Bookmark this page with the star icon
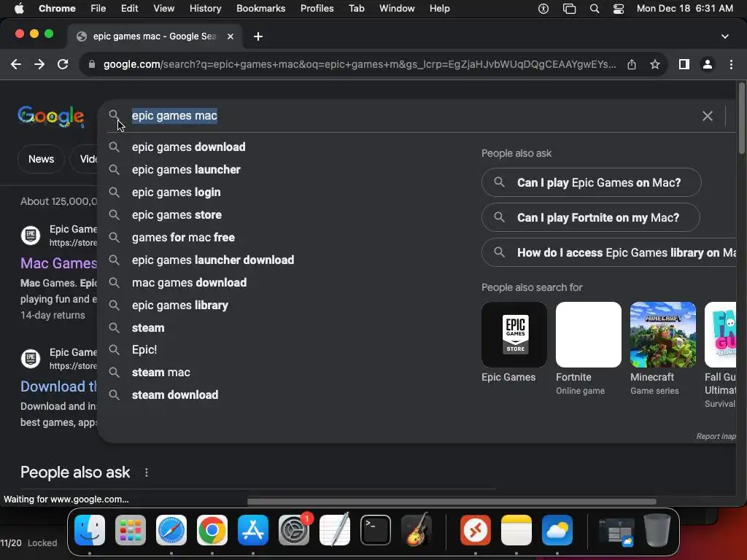Image resolution: width=747 pixels, height=560 pixels. click(x=655, y=64)
